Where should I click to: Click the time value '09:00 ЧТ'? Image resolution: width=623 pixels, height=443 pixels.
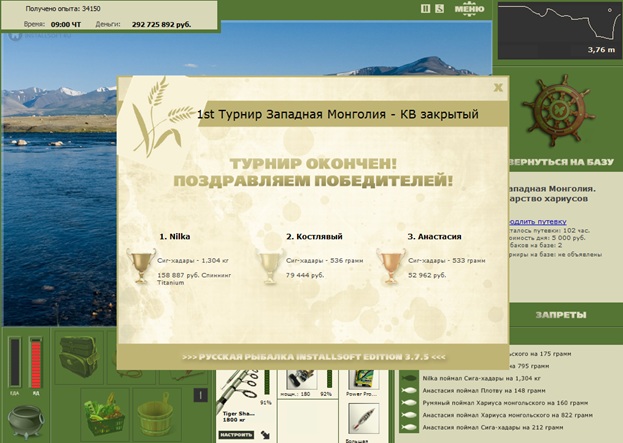tap(66, 24)
